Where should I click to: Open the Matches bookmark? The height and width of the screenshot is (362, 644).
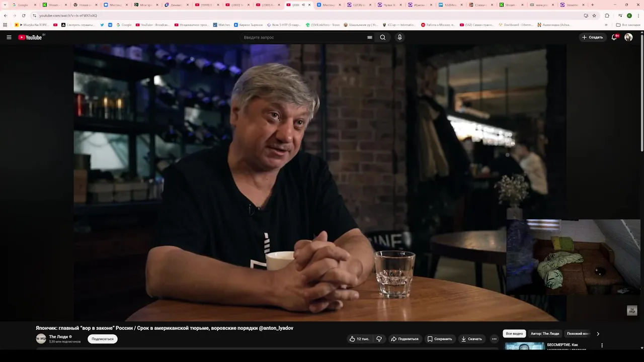click(221, 25)
